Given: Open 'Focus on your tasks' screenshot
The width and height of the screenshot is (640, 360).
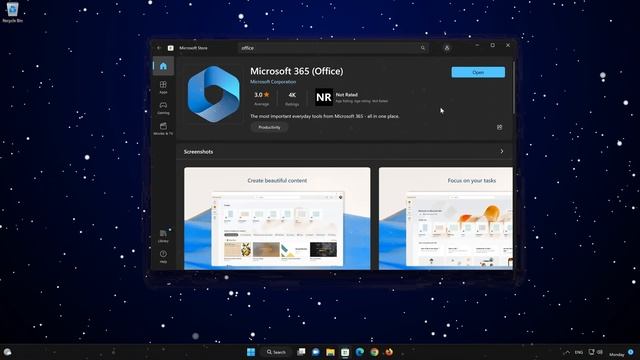Looking at the screenshot, I should point(446,218).
